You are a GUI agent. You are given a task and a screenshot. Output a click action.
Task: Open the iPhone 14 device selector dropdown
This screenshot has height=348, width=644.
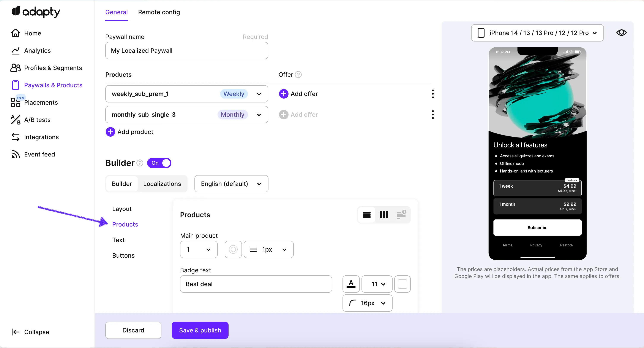tap(537, 33)
